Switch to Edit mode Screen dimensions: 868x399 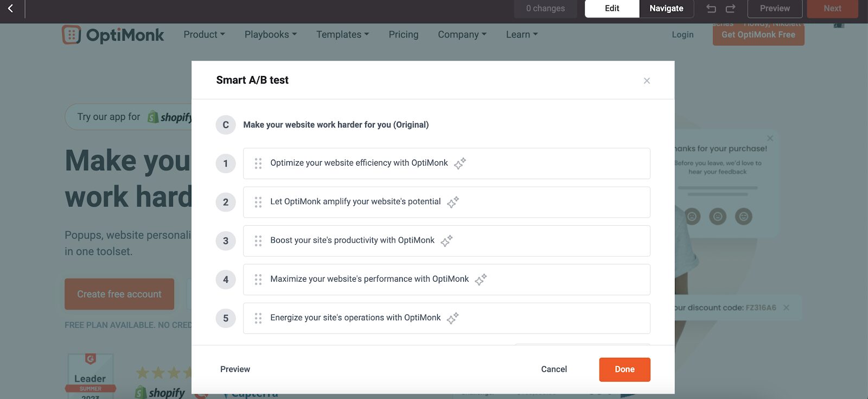point(612,9)
